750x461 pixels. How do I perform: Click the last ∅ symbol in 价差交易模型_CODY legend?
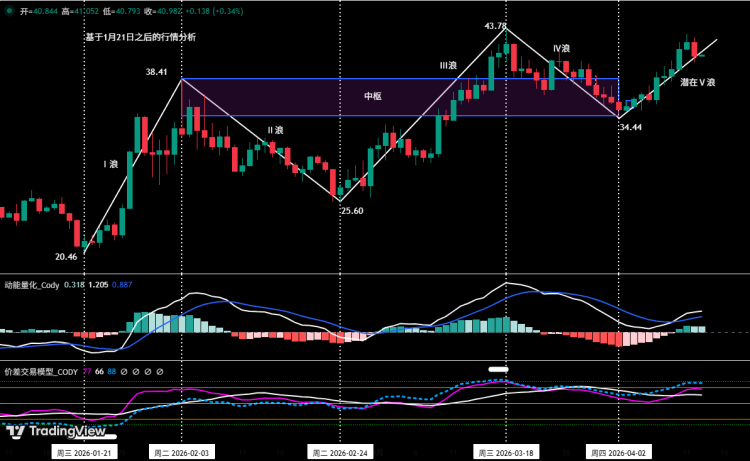(159, 372)
